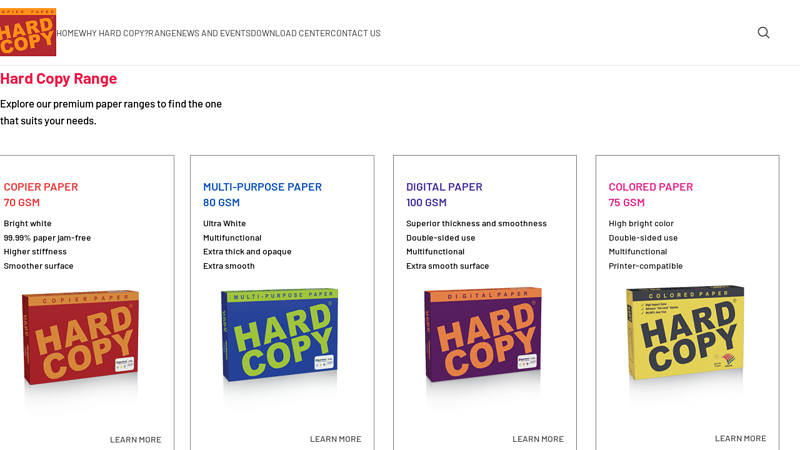Go to the Home menu item

click(x=68, y=33)
